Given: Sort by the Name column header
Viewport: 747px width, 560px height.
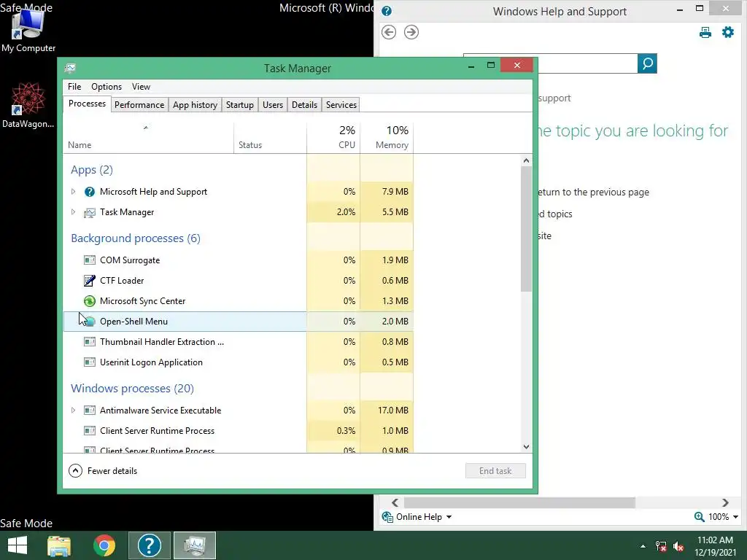Looking at the screenshot, I should (148, 138).
